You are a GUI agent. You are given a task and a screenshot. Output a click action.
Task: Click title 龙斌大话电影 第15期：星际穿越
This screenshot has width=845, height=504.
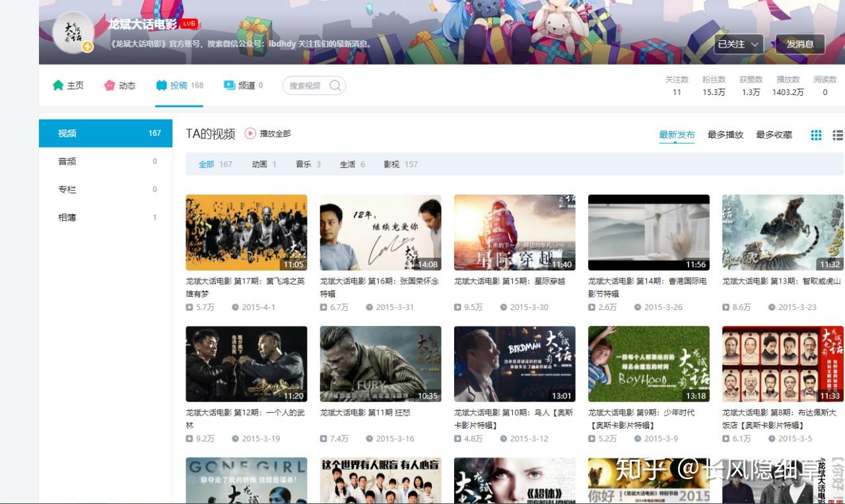click(510, 281)
